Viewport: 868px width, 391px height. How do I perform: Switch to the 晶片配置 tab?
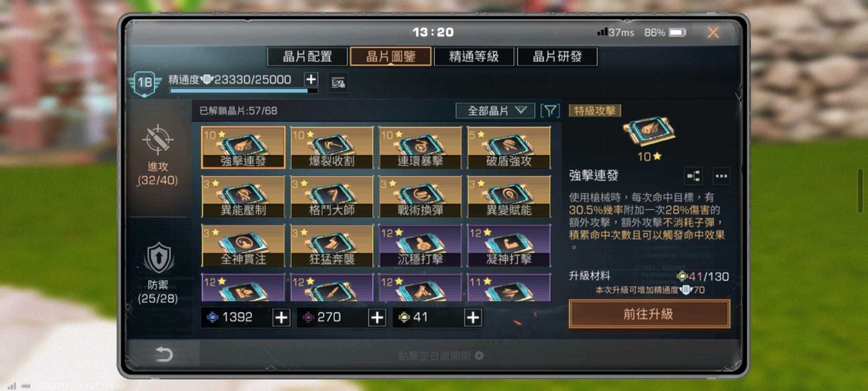(x=307, y=57)
